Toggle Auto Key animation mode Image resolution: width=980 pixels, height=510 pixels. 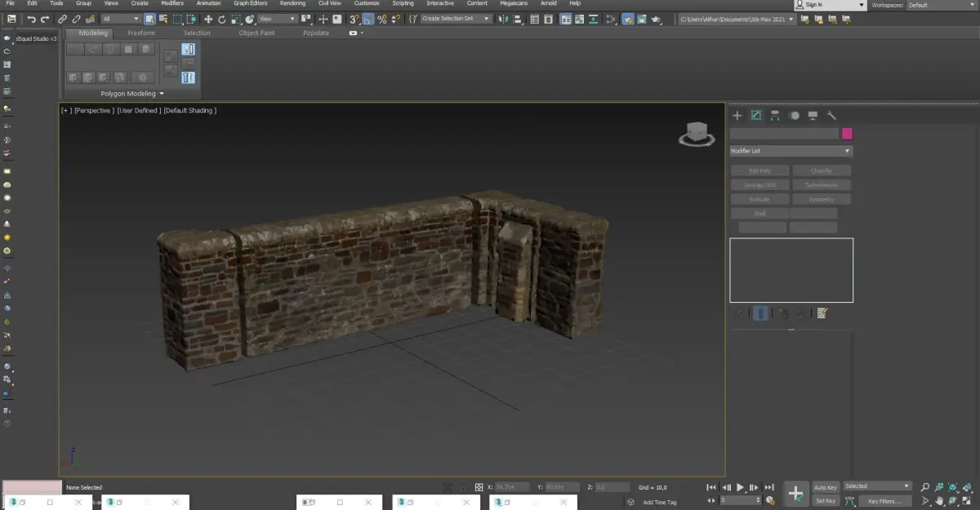825,487
